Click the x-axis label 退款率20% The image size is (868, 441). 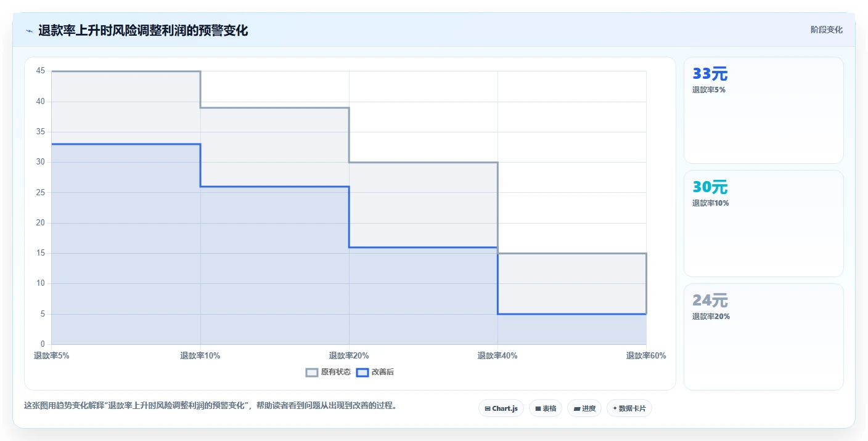(x=349, y=355)
